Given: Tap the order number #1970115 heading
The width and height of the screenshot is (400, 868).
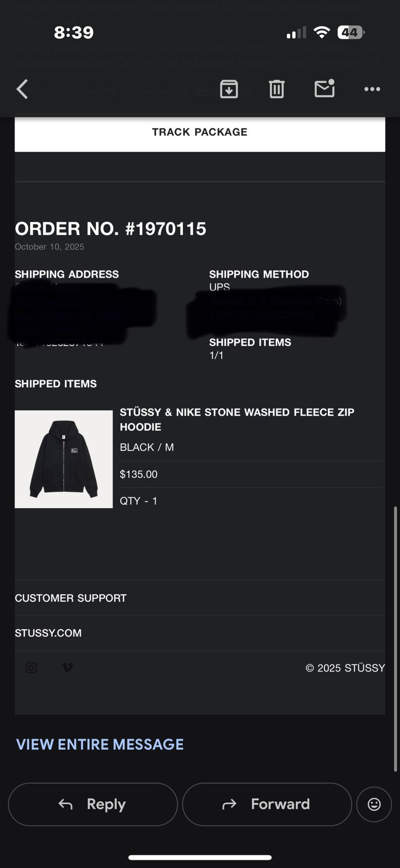Looking at the screenshot, I should tap(110, 229).
